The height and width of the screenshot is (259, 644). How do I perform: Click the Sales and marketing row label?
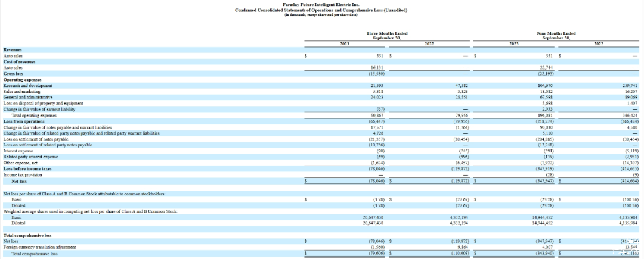tap(21, 92)
